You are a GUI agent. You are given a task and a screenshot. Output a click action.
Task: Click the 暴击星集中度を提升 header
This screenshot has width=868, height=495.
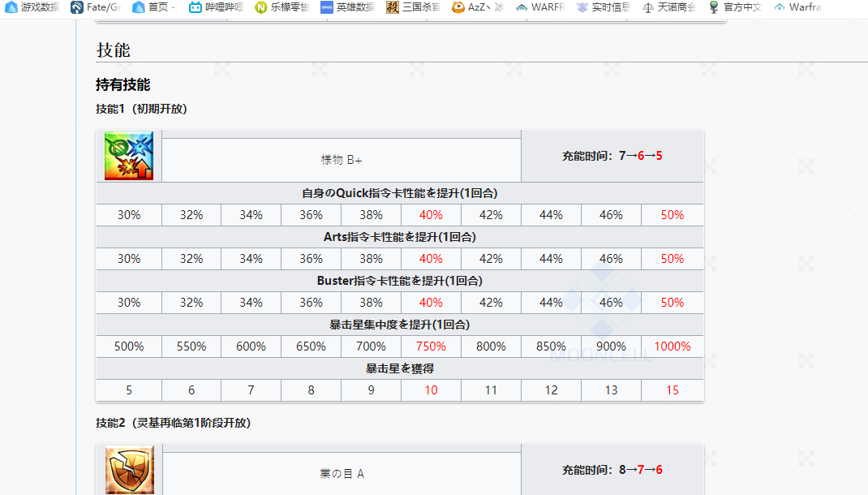pyautogui.click(x=400, y=325)
